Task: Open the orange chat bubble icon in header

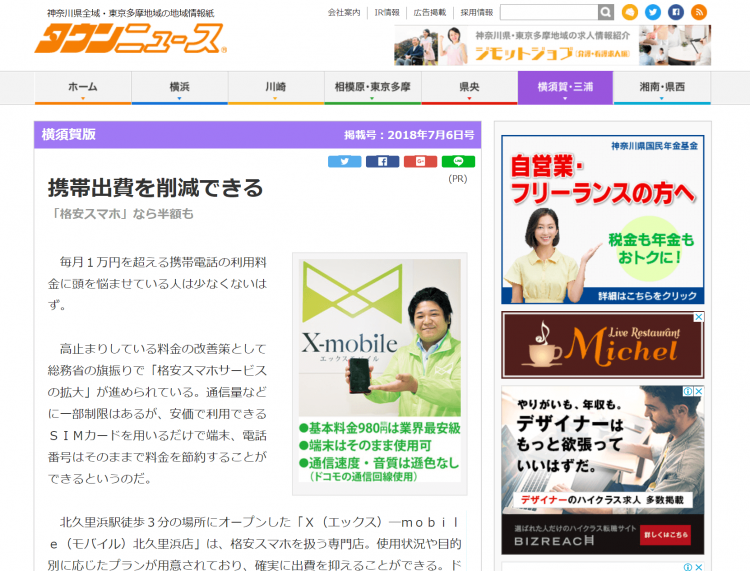Action: pos(629,12)
